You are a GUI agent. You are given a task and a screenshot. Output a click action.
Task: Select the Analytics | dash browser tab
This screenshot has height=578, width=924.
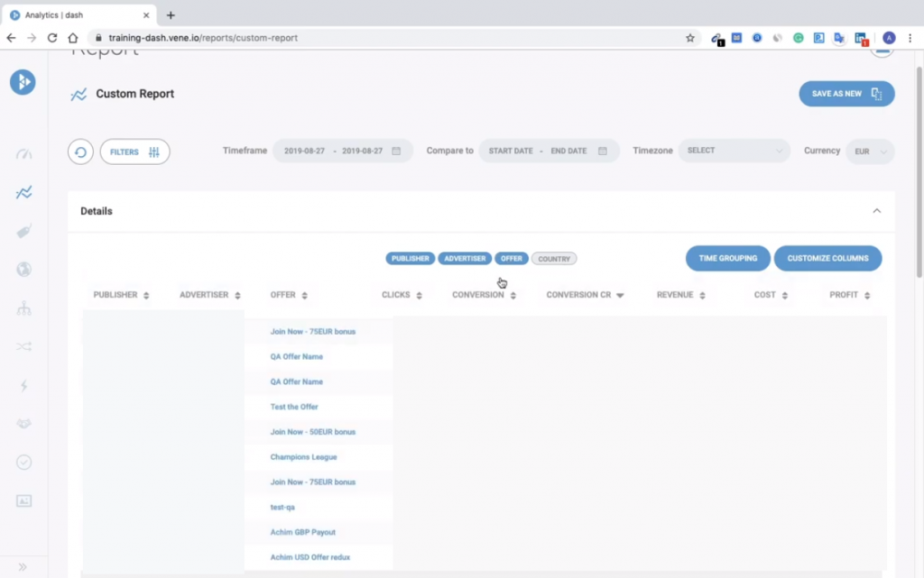pos(79,15)
